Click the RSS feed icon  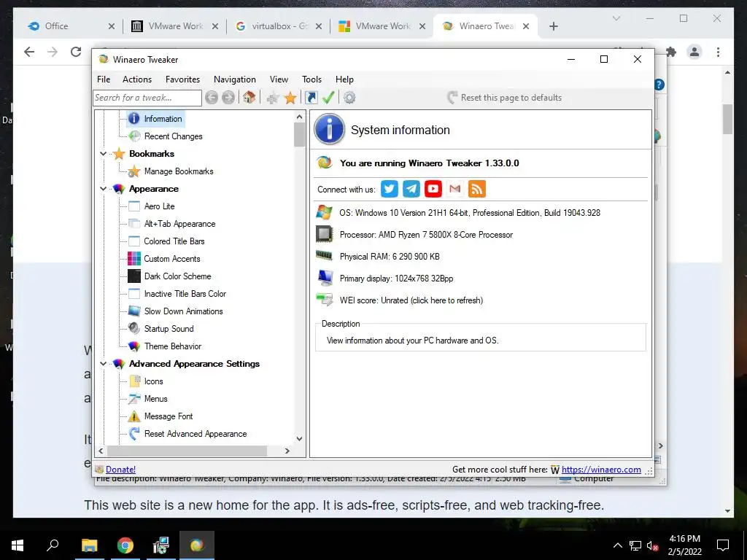tap(477, 189)
